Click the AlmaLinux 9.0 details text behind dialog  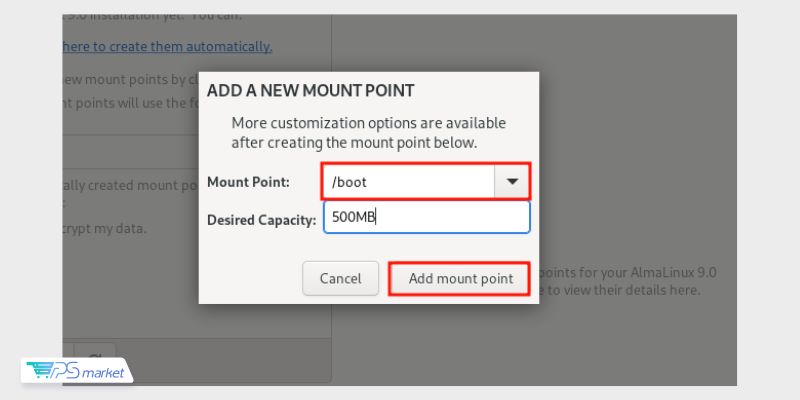[x=628, y=272]
